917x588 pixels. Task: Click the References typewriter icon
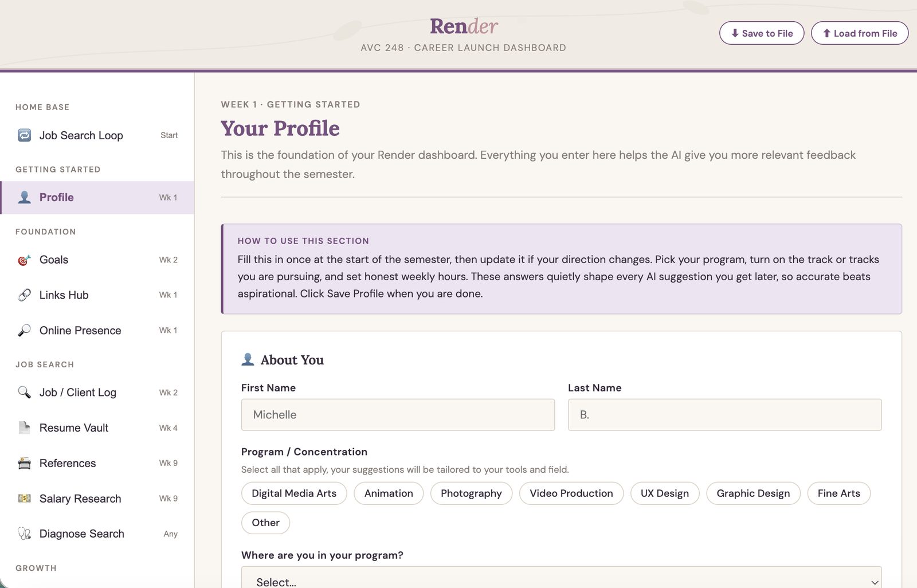[24, 463]
